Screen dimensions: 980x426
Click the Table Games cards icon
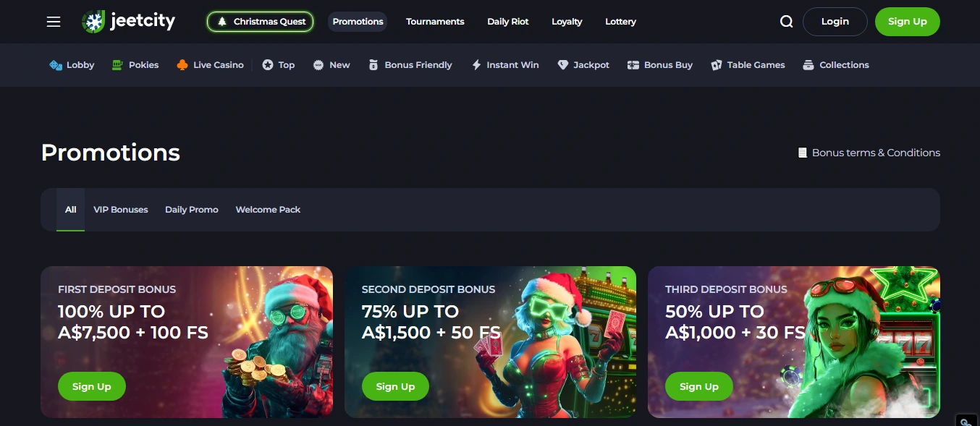pos(717,65)
